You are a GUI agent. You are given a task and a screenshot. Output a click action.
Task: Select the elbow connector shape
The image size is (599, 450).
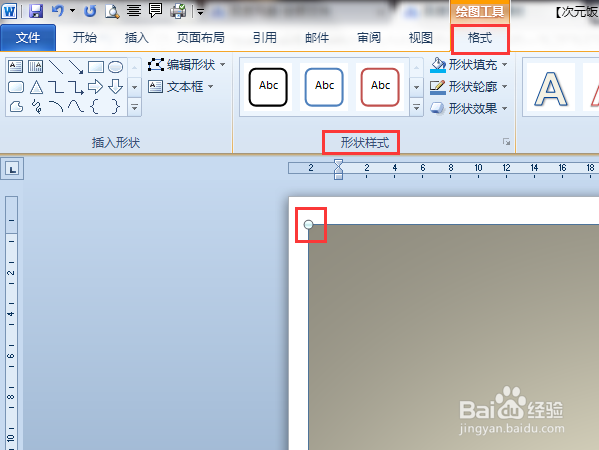pos(56,87)
